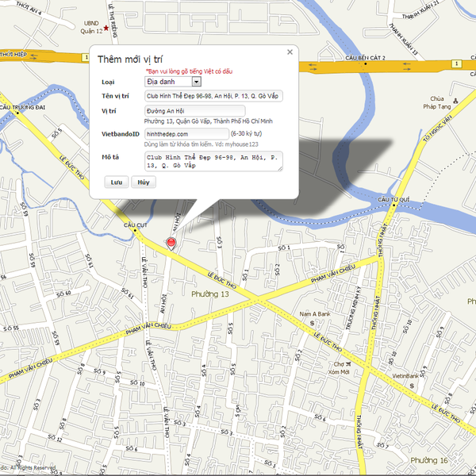Click the Phường 16 district label

(x=429, y=460)
